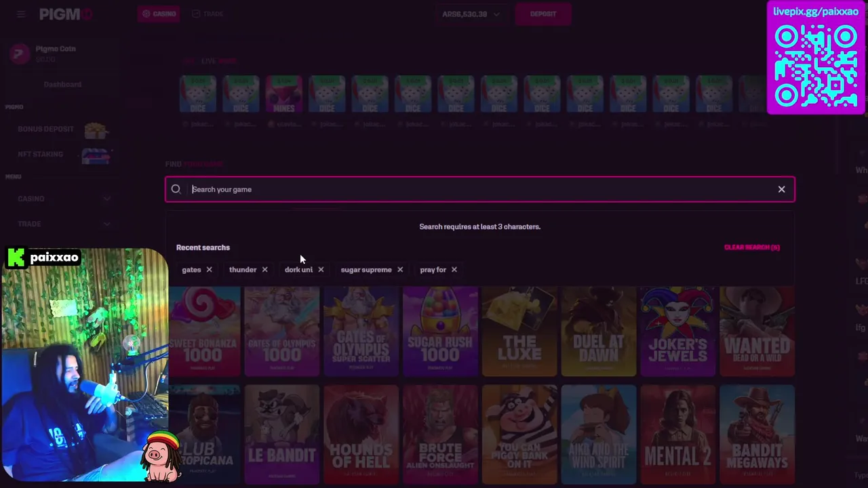Click the Pigmo Coin balance text
This screenshot has height=488, width=868.
[45, 60]
